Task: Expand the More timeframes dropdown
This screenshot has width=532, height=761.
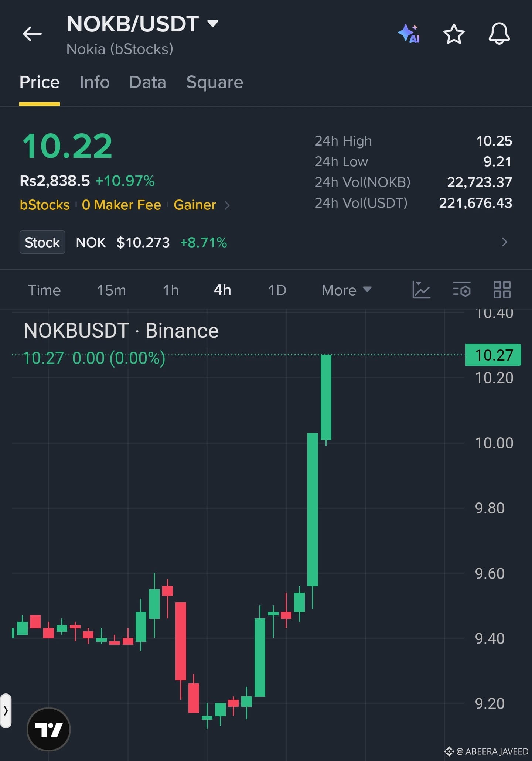Action: click(347, 290)
